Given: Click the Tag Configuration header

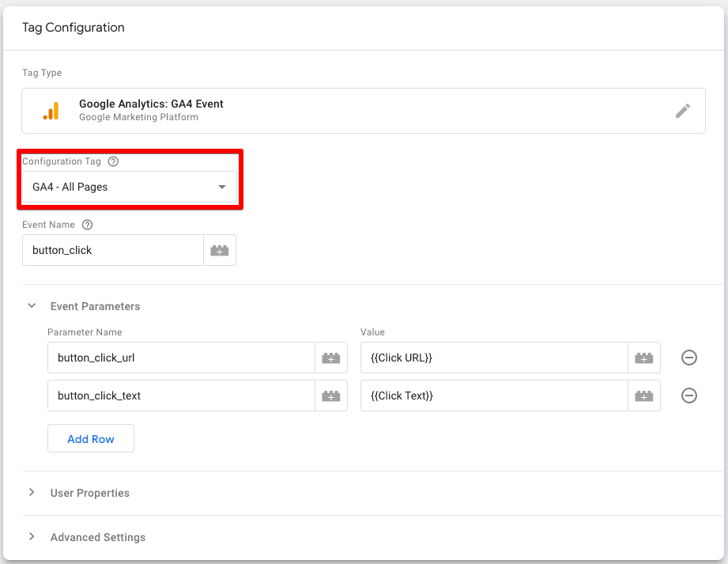Looking at the screenshot, I should point(73,27).
